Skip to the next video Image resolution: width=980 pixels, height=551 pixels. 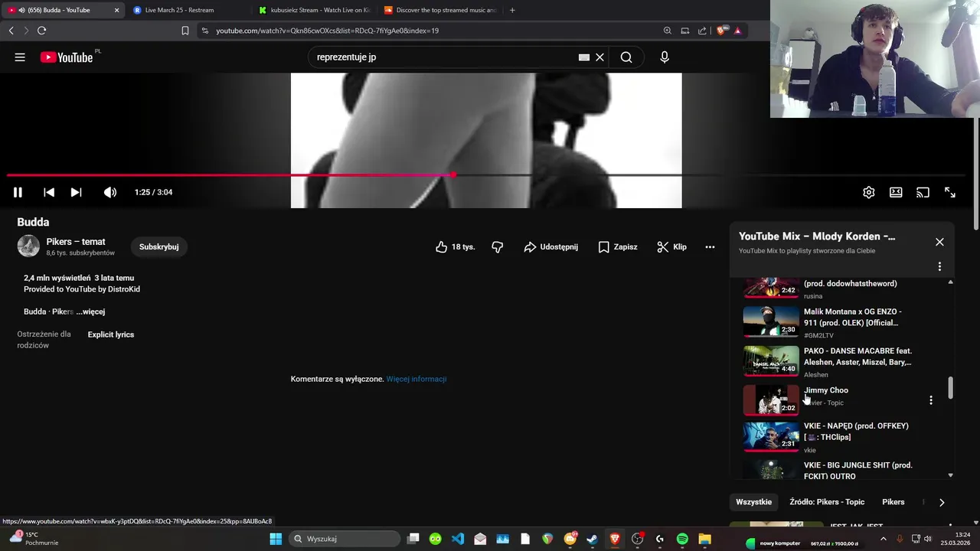[76, 192]
